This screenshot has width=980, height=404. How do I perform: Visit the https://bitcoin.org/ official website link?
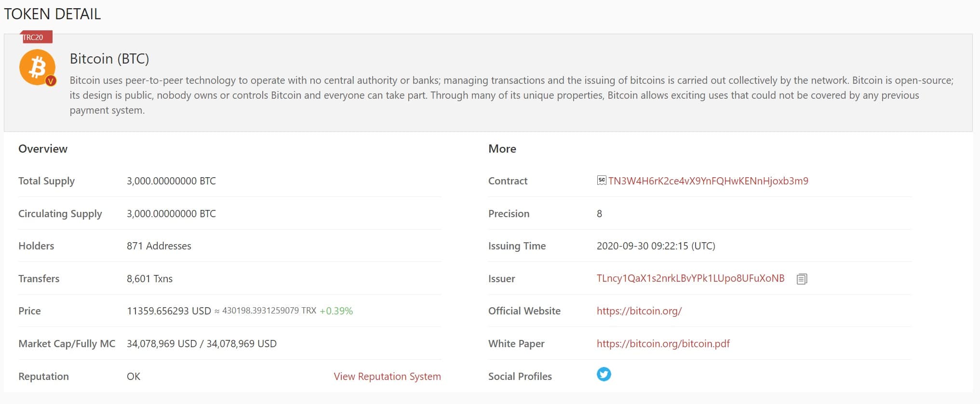639,311
